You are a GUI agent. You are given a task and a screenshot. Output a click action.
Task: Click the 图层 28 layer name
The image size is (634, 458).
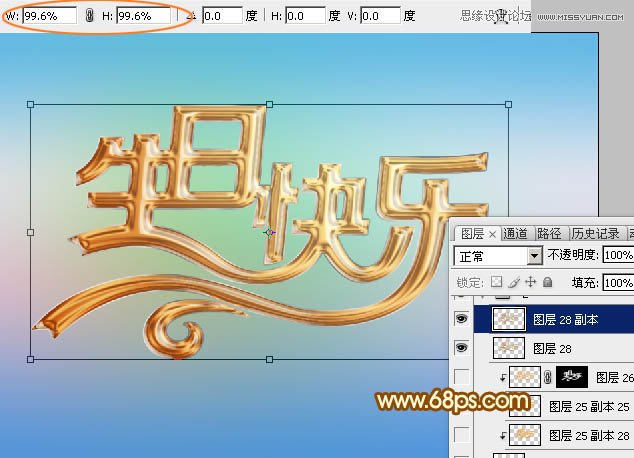pos(552,348)
